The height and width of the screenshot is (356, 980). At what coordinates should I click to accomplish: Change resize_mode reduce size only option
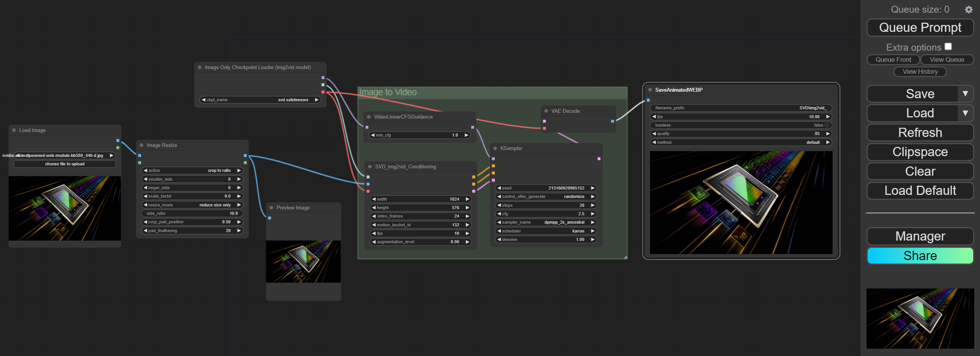coord(192,205)
